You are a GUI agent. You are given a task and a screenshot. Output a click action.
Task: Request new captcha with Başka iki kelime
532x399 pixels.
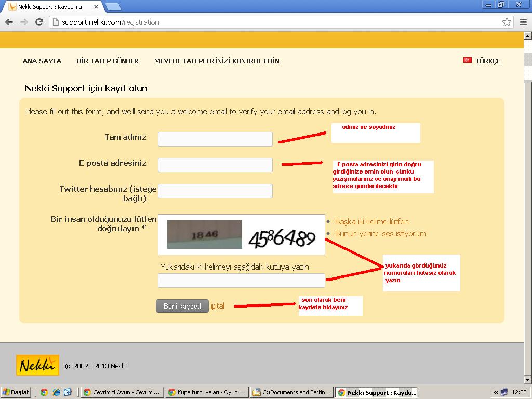pos(371,222)
